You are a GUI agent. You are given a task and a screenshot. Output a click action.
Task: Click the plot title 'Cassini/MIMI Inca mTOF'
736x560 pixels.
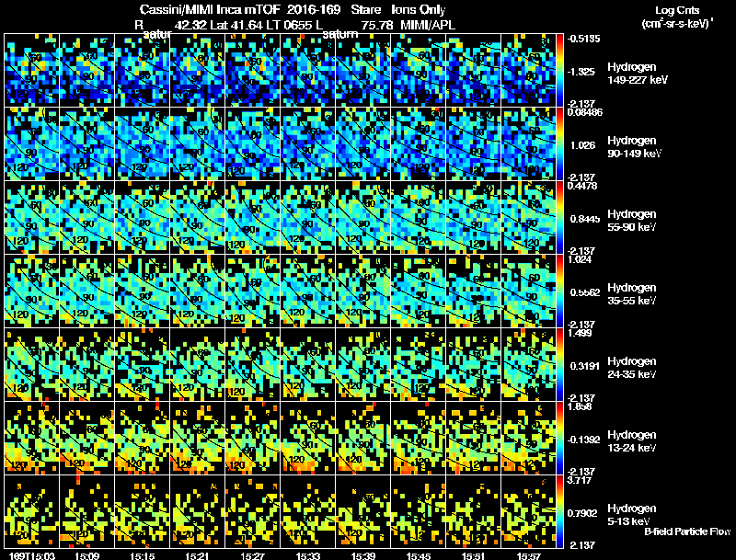pyautogui.click(x=210, y=10)
